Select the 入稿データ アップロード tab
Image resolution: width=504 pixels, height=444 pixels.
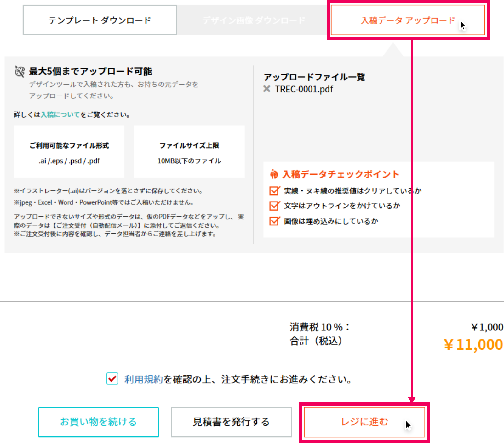[x=408, y=20]
